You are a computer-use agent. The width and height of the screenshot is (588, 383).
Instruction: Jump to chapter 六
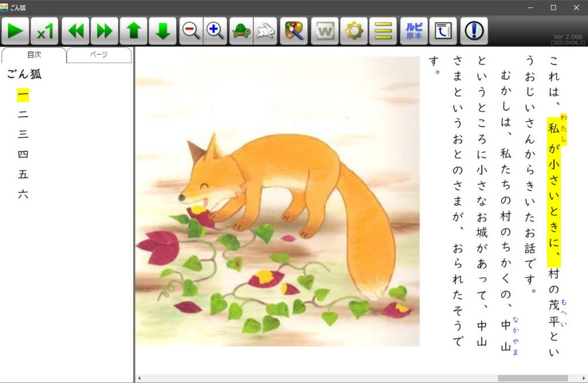point(23,194)
